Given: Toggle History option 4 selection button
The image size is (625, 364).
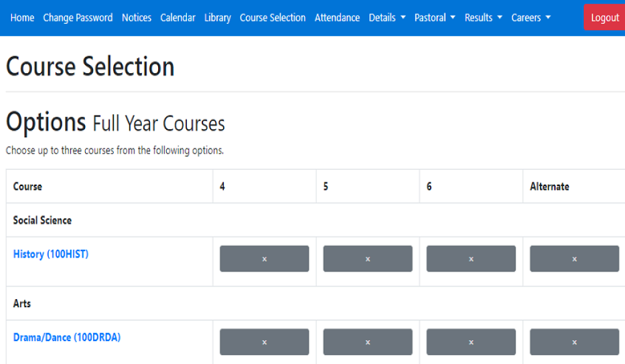Looking at the screenshot, I should tap(264, 258).
